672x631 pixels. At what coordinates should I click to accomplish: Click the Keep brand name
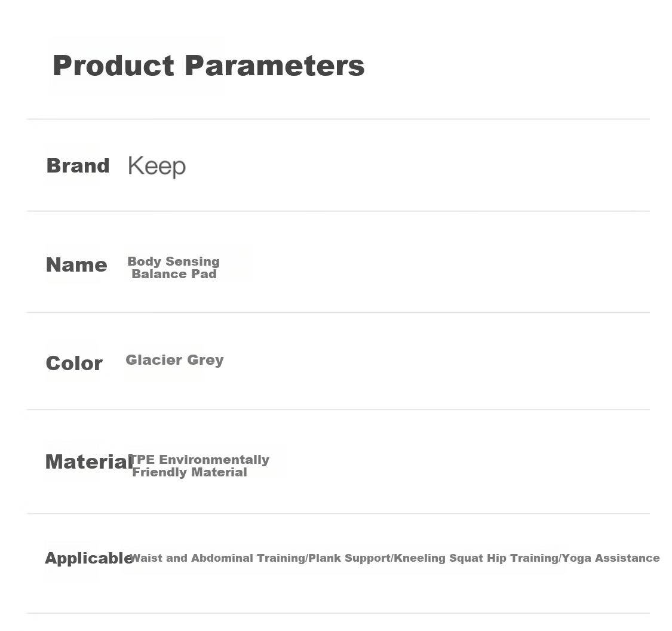(x=157, y=166)
